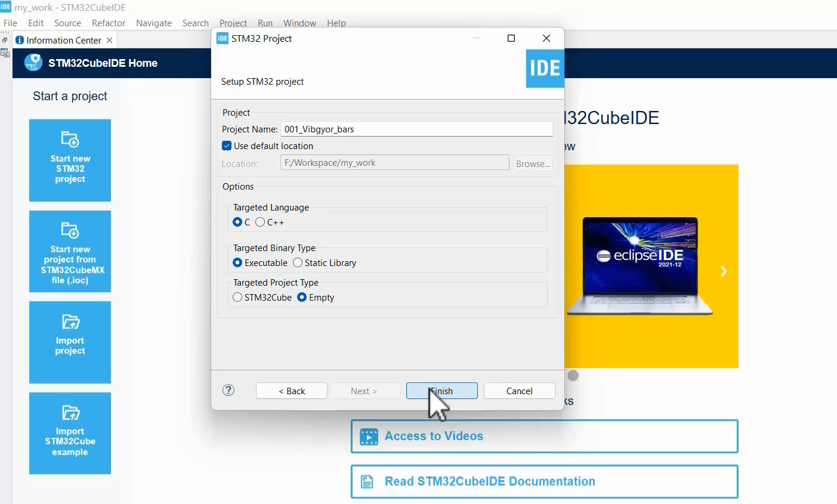Open the Search menu
The width and height of the screenshot is (837, 504).
click(x=196, y=23)
